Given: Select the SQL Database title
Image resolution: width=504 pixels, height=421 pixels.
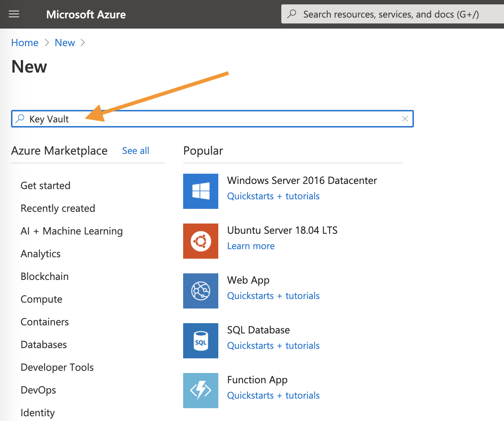Looking at the screenshot, I should [x=259, y=330].
